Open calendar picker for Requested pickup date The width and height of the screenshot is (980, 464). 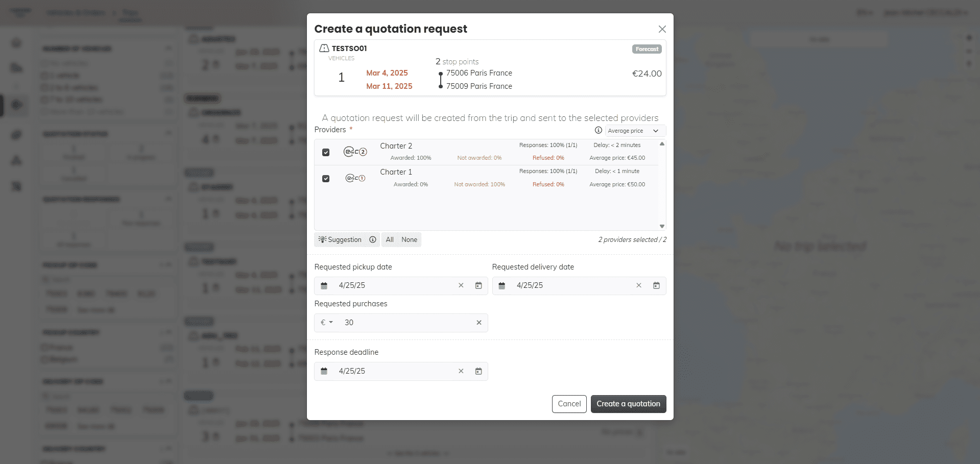tap(479, 286)
